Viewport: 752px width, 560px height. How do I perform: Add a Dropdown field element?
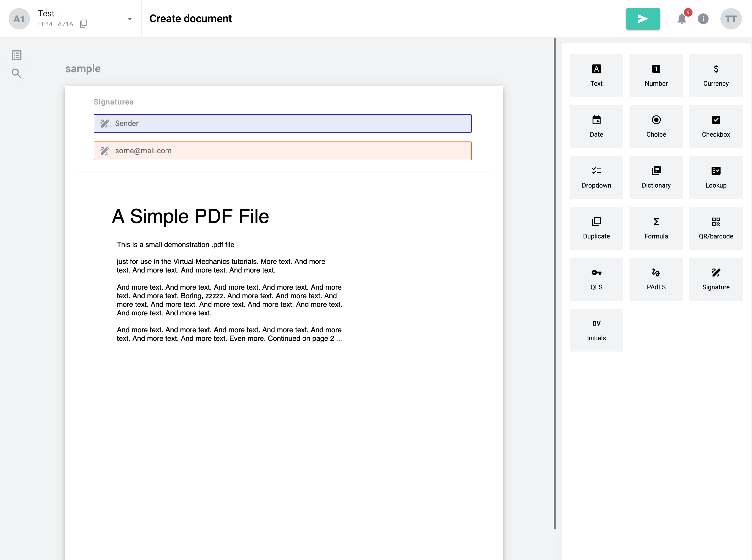coord(596,177)
